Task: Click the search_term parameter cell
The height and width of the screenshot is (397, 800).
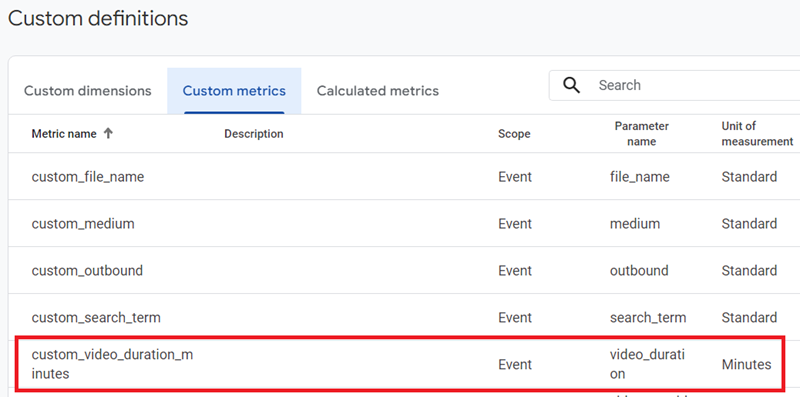Action: click(648, 317)
